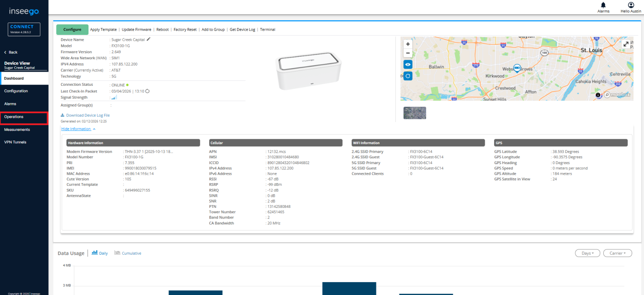Viewport: 644px width, 295px height.
Task: Expand map to fullscreen
Action: coord(626,44)
